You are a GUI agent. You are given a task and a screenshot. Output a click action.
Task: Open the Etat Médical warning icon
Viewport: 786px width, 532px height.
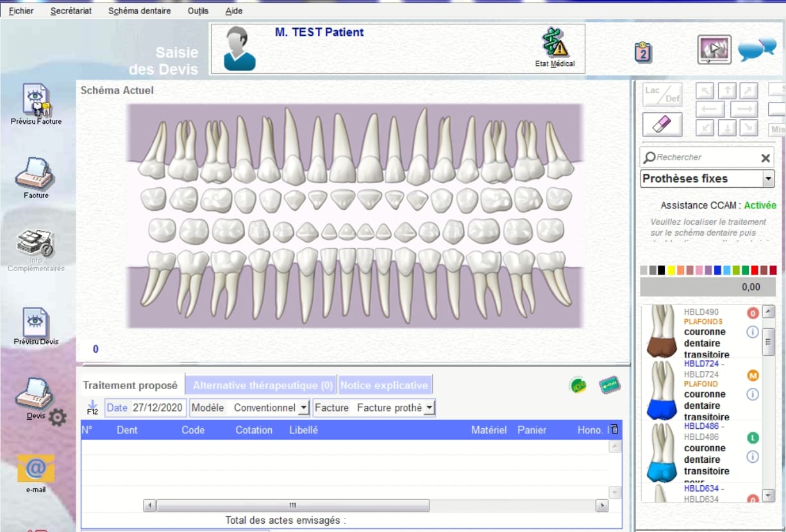click(555, 44)
